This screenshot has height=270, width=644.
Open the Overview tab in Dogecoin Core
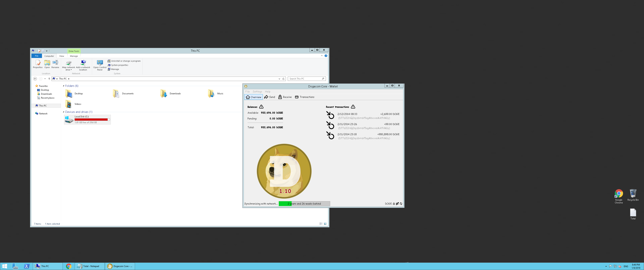point(253,97)
